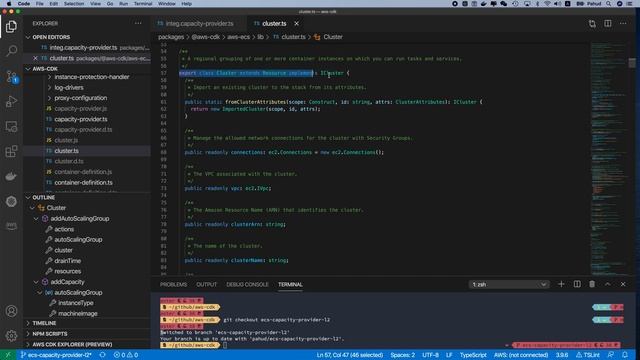Open the Explorer view in activity bar
The image size is (640, 360).
pos(11,27)
